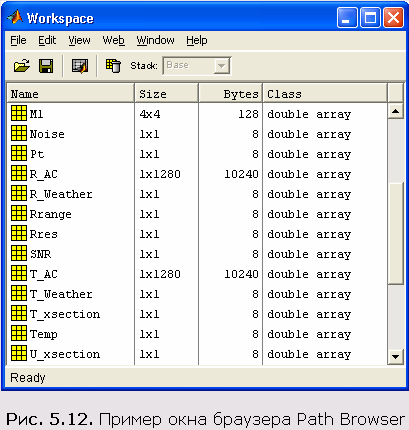Click the scrollbar up arrow
Image resolution: width=409 pixels, height=430 pixels.
pos(396,111)
